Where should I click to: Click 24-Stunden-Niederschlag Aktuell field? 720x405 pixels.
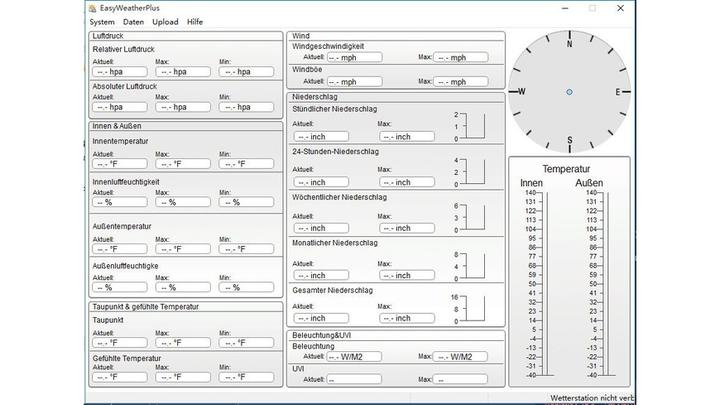click(321, 182)
